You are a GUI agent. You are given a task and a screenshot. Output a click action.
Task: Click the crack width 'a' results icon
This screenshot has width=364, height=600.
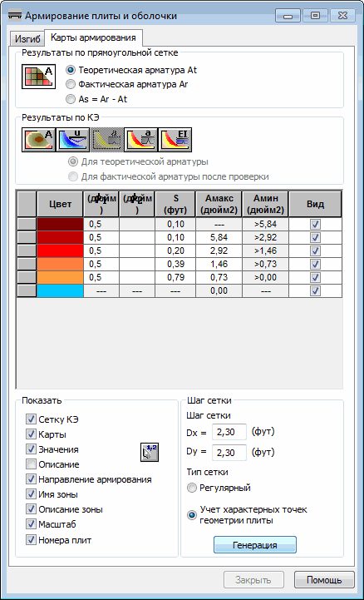click(x=141, y=140)
